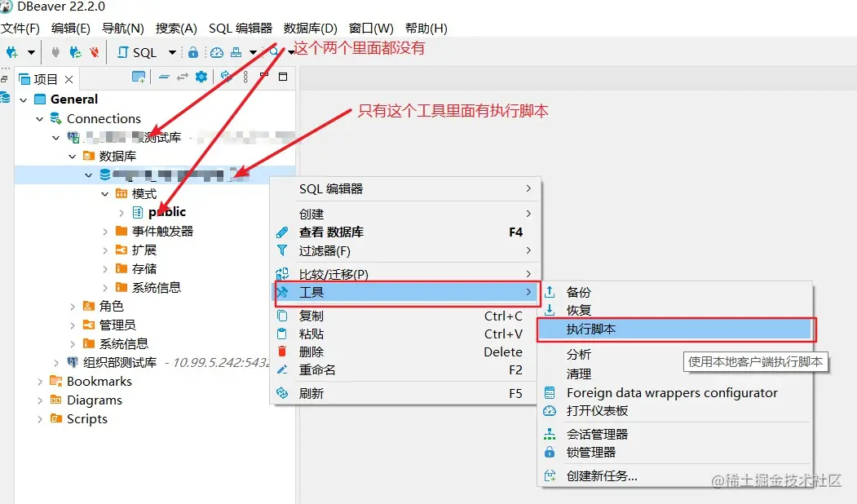Viewport: 857px width, 504px height.
Task: Open 窗口(W) menu
Action: point(371,29)
